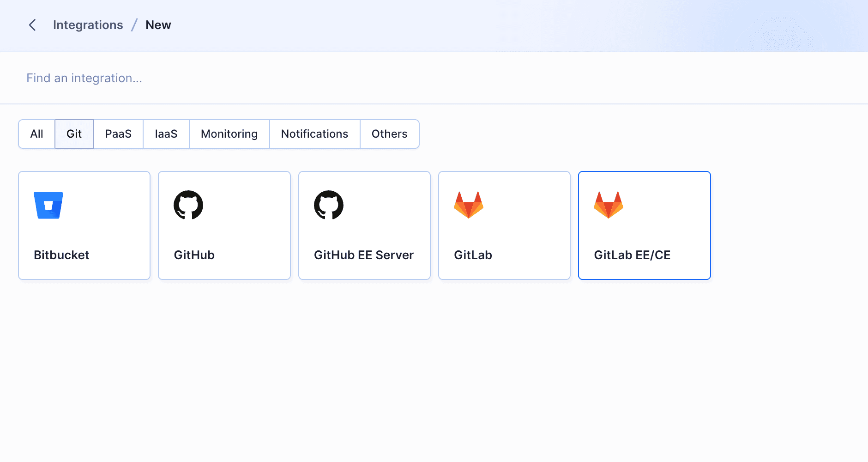
Task: Open the Monitoring filter tab
Action: (229, 134)
